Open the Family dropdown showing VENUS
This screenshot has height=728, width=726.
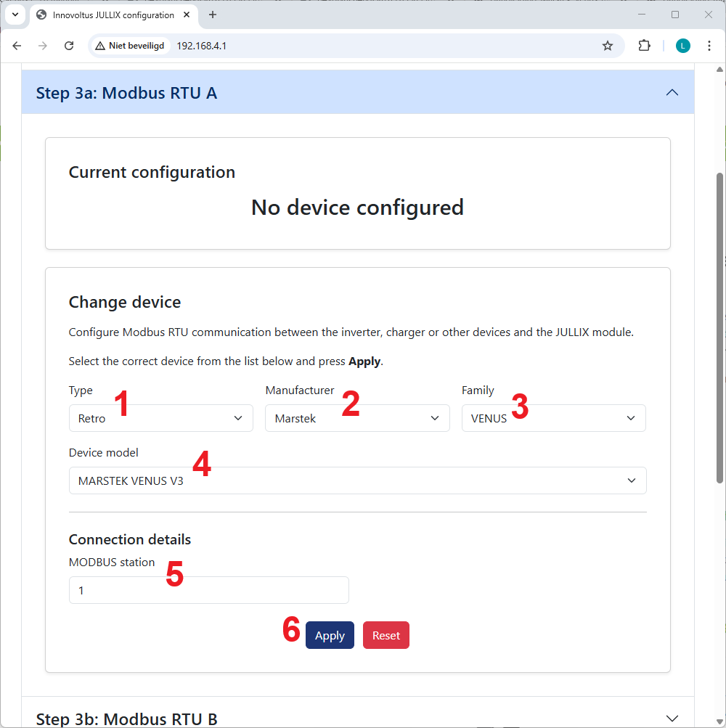coord(553,418)
